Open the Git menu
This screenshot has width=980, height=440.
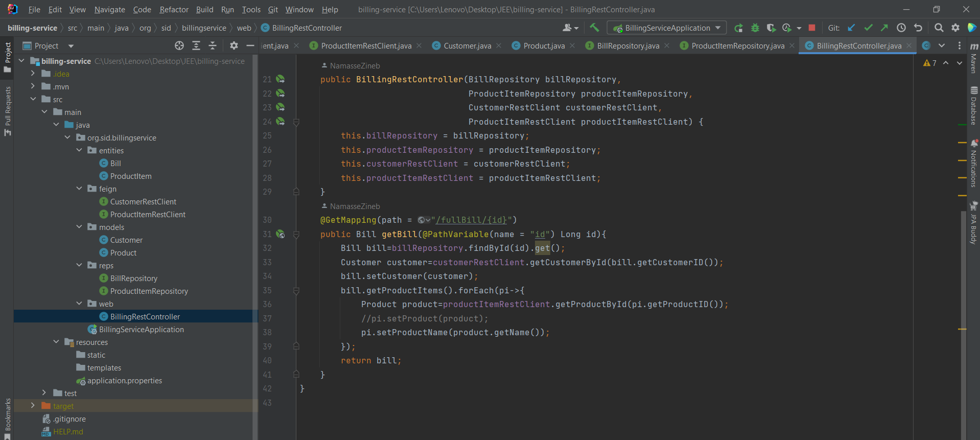coord(273,10)
